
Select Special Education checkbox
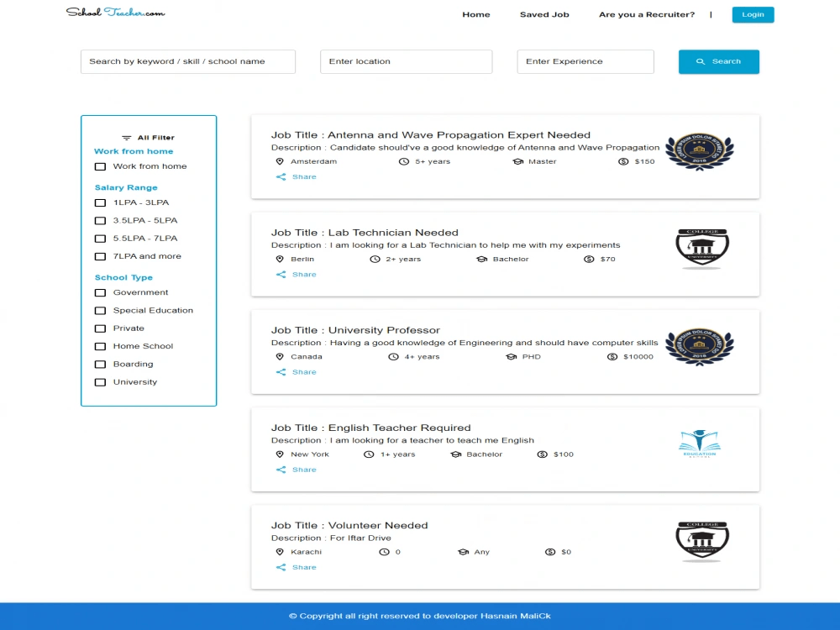100,311
